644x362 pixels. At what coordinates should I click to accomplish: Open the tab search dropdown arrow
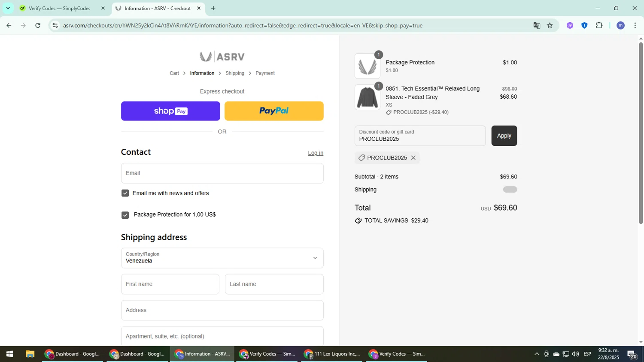click(x=8, y=8)
